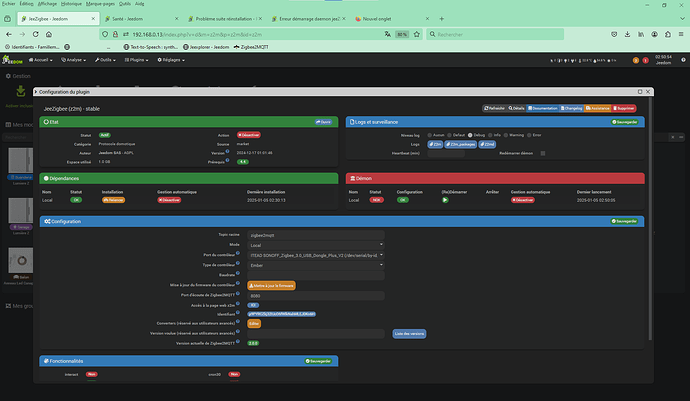Click the Activer inclusion download-arrow icon

coord(21,91)
